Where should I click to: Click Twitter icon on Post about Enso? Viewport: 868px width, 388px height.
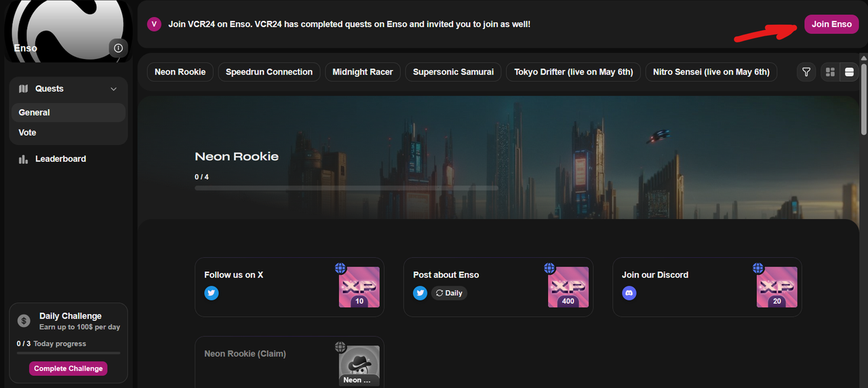(x=420, y=293)
